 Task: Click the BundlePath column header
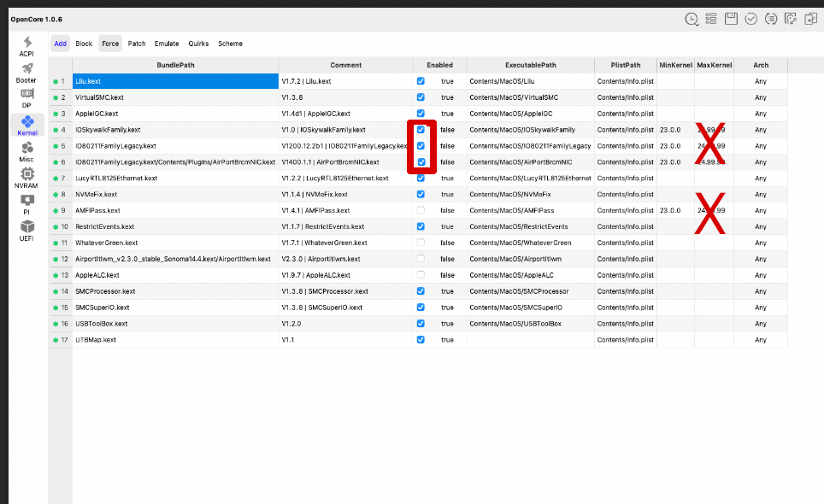pyautogui.click(x=175, y=65)
